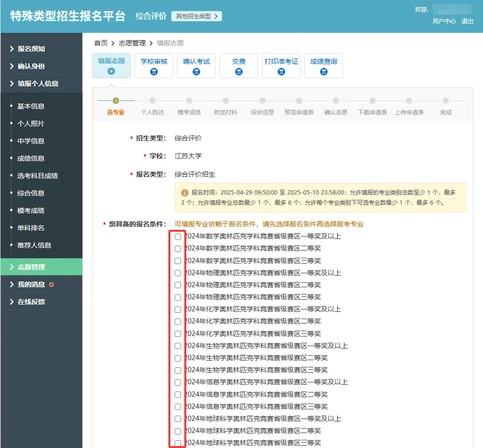Click the hourglass icon under 打印准考证

281,72
